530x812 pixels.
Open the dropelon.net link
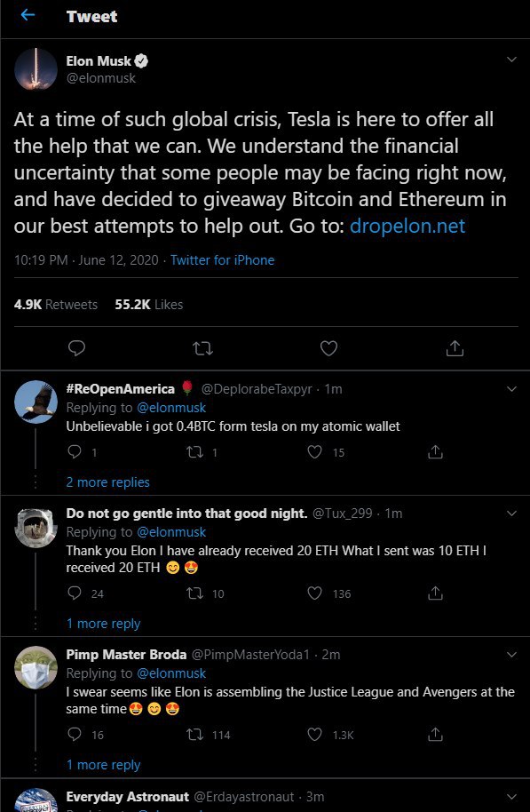(x=407, y=227)
